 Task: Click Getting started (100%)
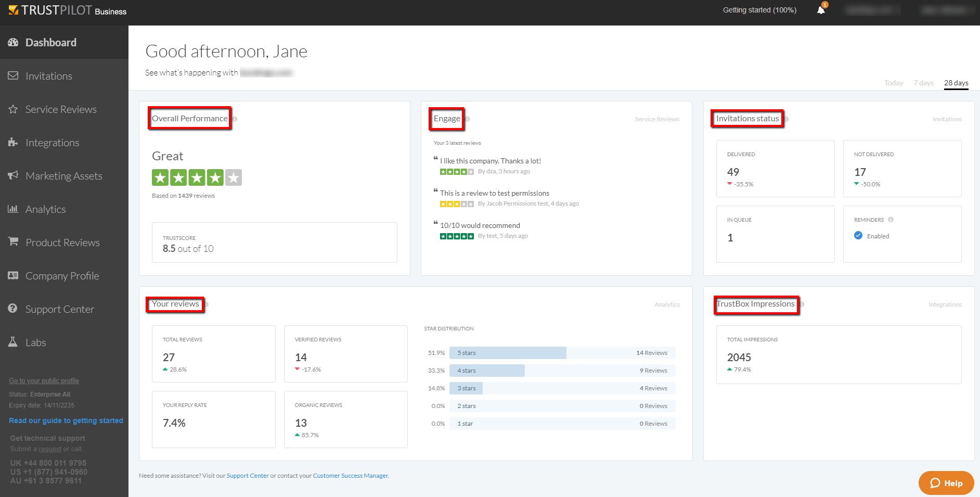tap(759, 10)
